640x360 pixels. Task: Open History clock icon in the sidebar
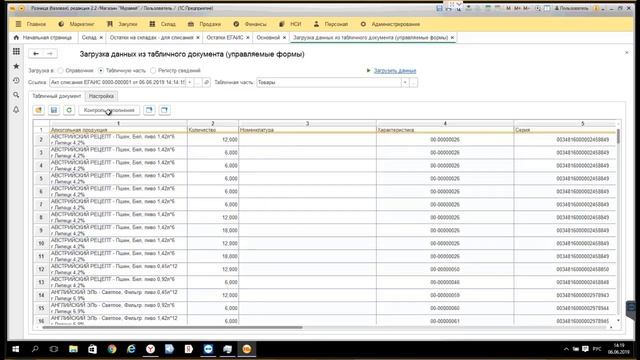pos(16,80)
